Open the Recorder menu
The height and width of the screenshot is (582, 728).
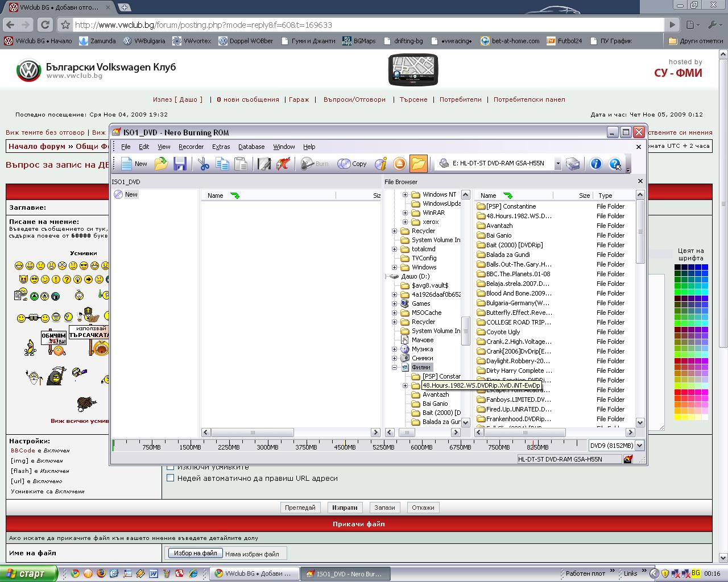coord(191,147)
